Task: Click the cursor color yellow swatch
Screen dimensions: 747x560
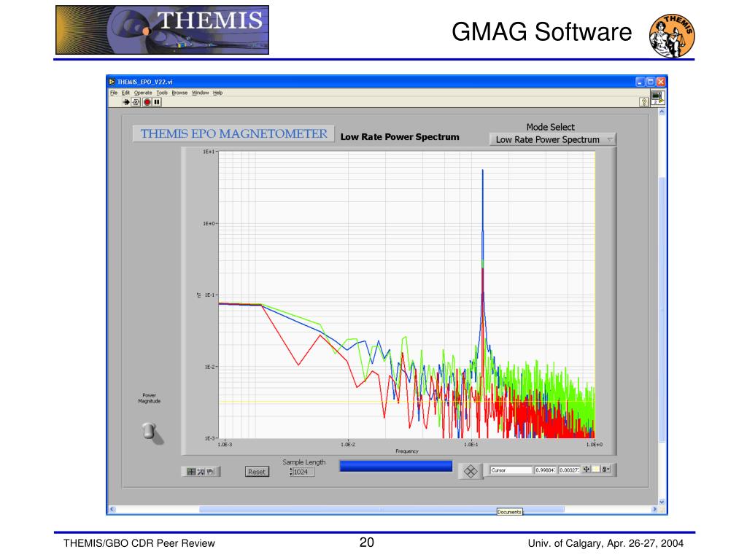Action: tap(595, 470)
